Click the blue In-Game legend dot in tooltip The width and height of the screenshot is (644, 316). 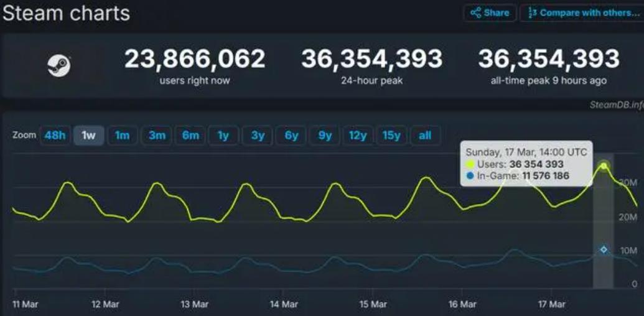pyautogui.click(x=470, y=176)
